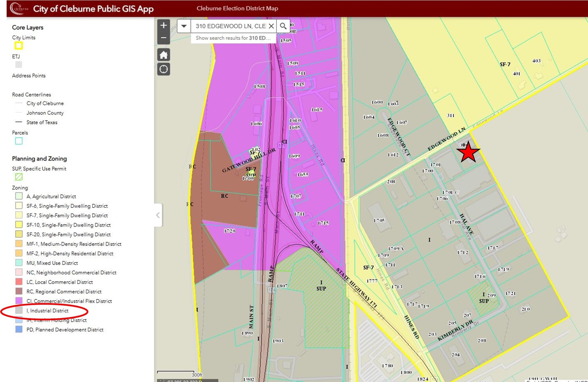Click the Home default extent button
The image size is (588, 382).
pos(163,55)
